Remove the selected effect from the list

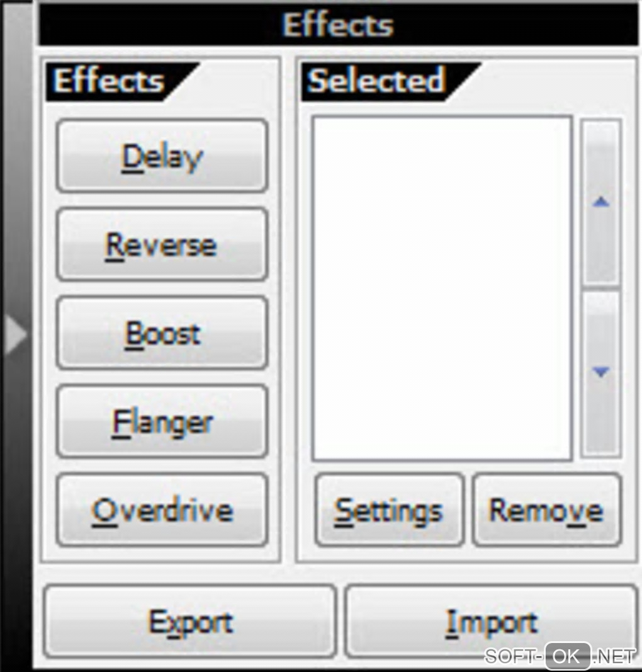click(547, 510)
